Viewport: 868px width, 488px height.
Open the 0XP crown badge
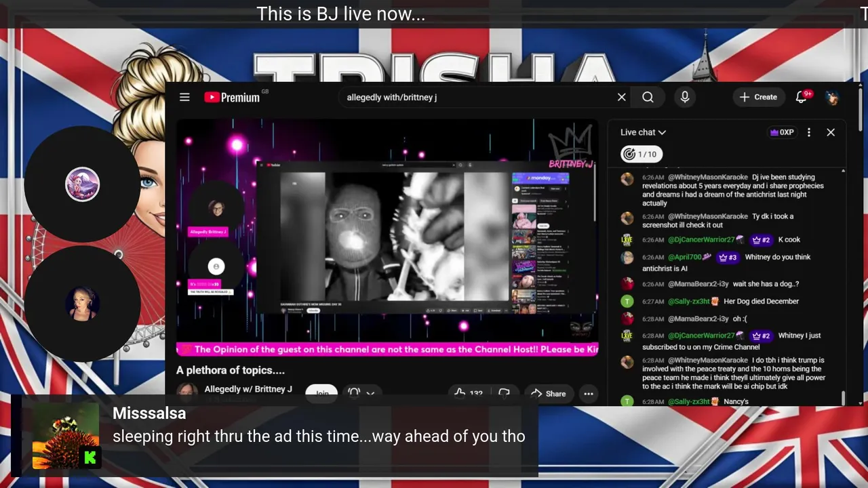coord(781,132)
